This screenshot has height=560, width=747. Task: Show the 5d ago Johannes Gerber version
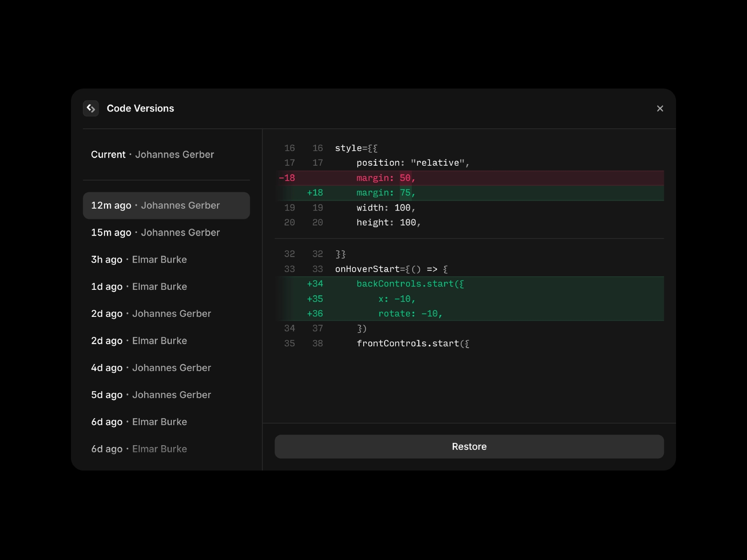[166, 395]
